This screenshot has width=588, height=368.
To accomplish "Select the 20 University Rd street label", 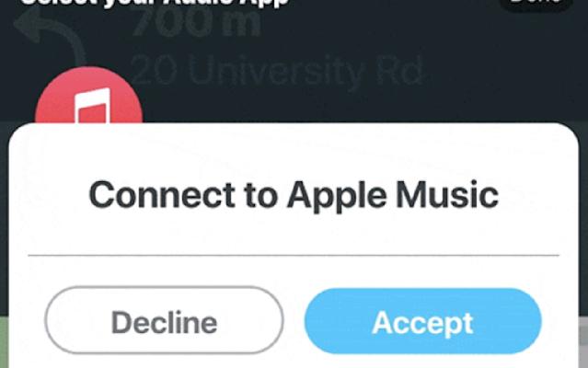I will point(274,70).
